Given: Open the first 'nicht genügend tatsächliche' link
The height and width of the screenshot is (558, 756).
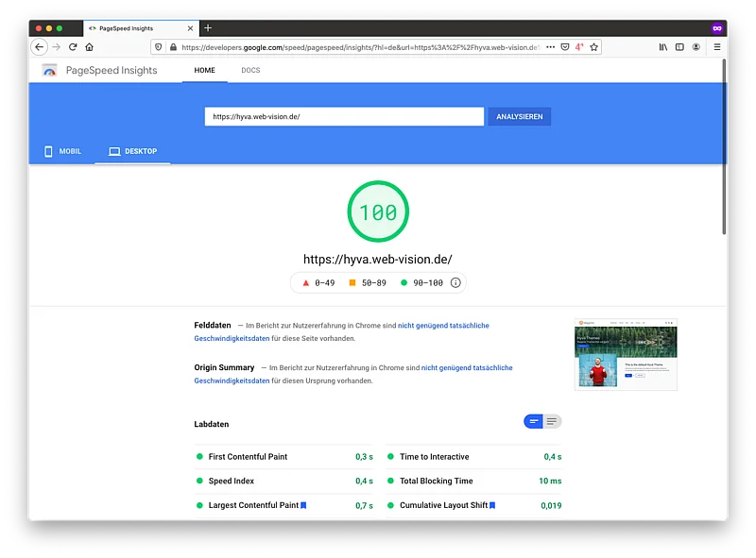Looking at the screenshot, I should click(x=443, y=326).
